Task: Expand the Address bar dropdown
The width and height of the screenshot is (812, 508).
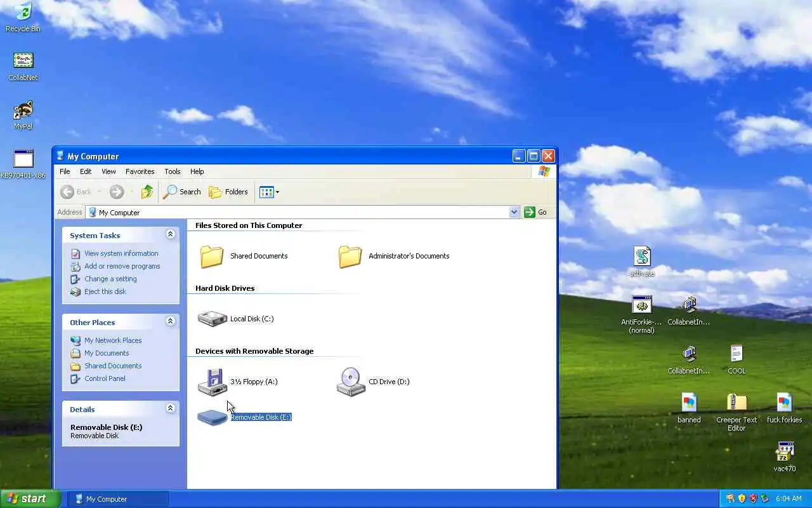Action: pyautogui.click(x=514, y=212)
